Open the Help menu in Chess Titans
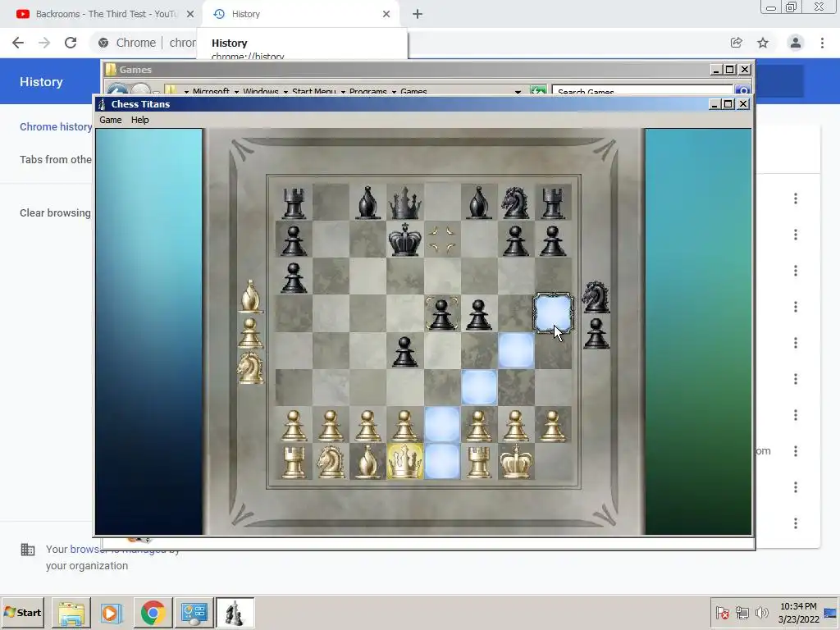 [139, 120]
